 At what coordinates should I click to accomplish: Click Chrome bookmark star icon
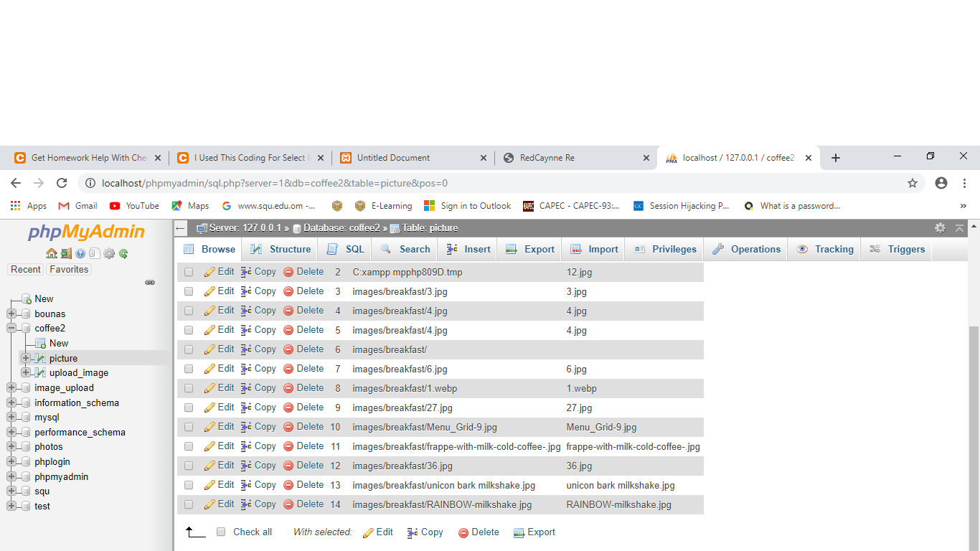pos(913,183)
